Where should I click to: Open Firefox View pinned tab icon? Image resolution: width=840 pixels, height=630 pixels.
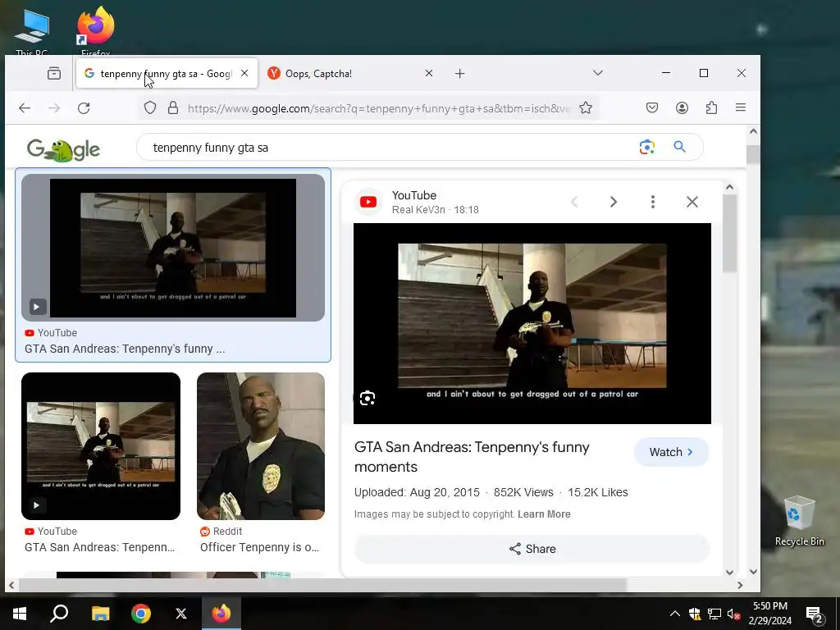[x=54, y=73]
